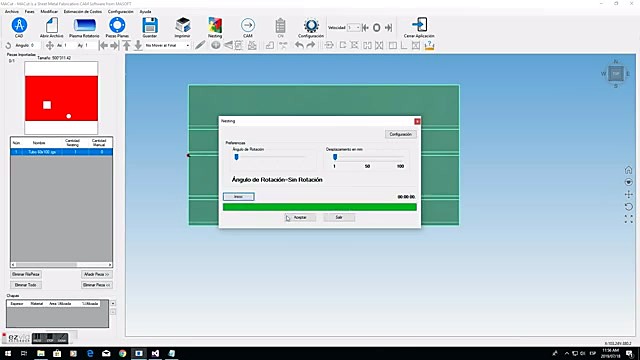Open the Modificar menu

(x=49, y=11)
